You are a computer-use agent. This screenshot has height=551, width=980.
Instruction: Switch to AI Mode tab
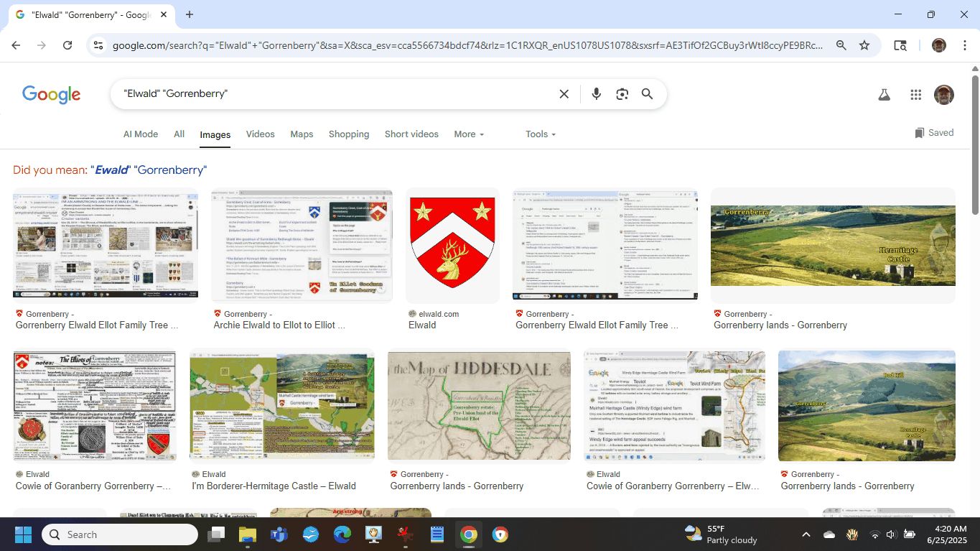click(141, 134)
